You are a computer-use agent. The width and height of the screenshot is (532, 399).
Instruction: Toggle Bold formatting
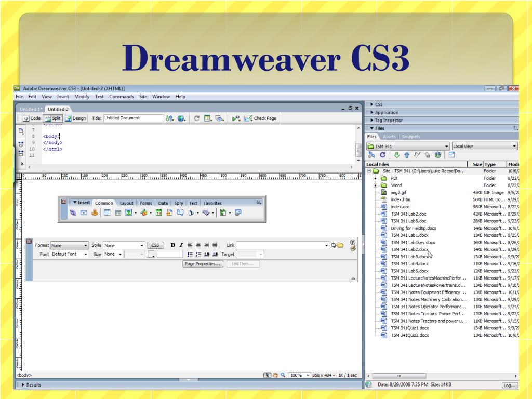[172, 245]
